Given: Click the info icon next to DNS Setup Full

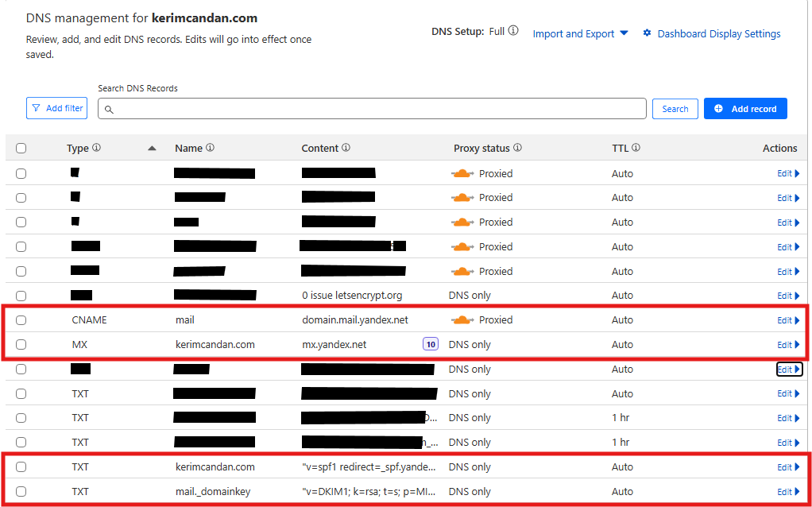Looking at the screenshot, I should point(513,31).
